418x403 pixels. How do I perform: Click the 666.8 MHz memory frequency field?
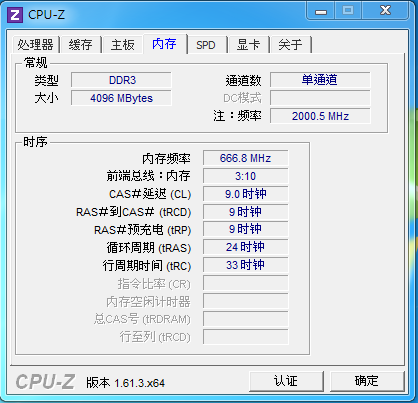246,158
